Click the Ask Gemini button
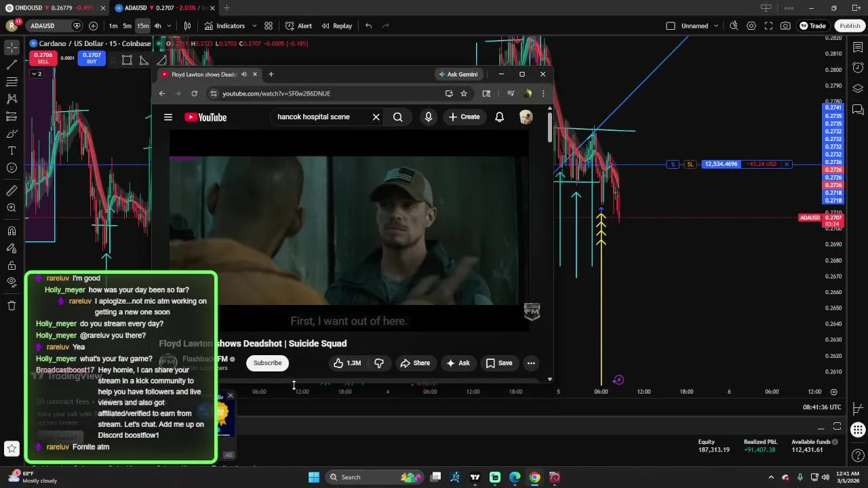Image resolution: width=868 pixels, height=488 pixels. (x=458, y=74)
